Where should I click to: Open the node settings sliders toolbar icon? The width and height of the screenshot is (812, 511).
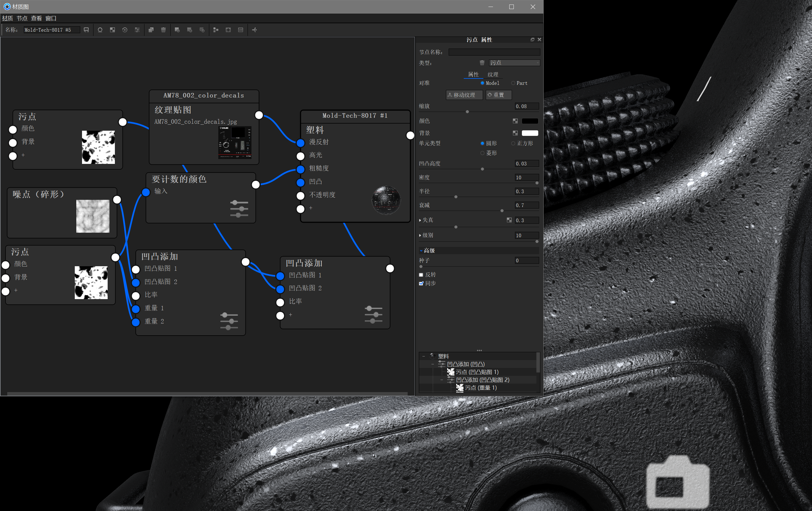tap(137, 30)
